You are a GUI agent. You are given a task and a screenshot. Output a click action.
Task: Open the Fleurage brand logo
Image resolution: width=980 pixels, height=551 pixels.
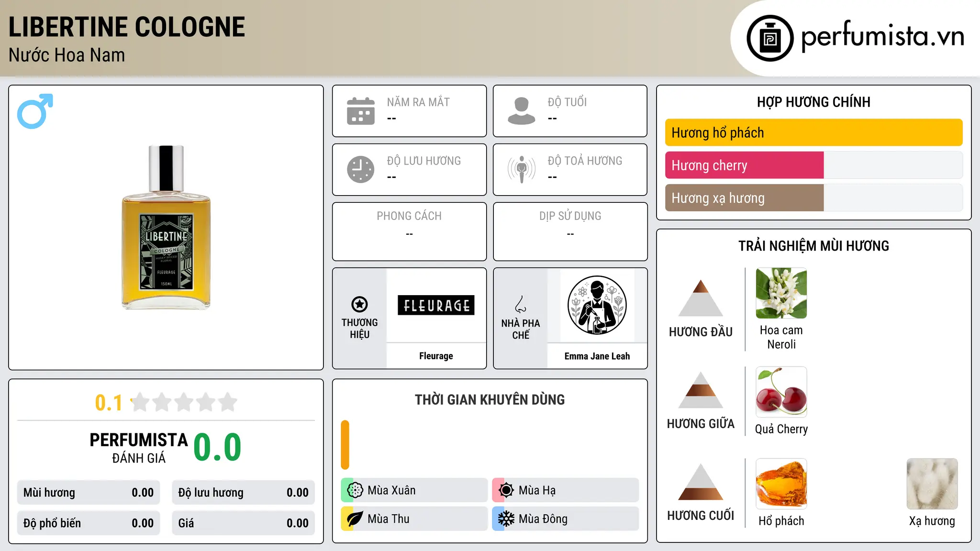(x=436, y=305)
